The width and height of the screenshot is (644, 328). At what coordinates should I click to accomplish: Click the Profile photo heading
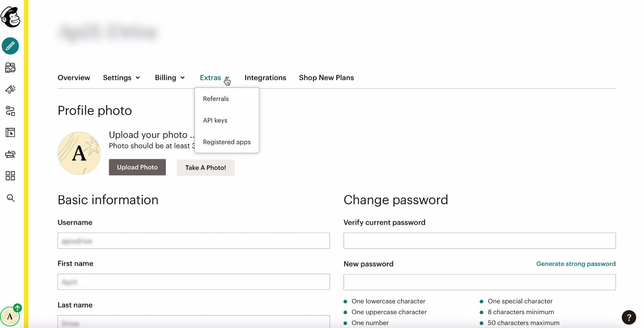tap(95, 111)
